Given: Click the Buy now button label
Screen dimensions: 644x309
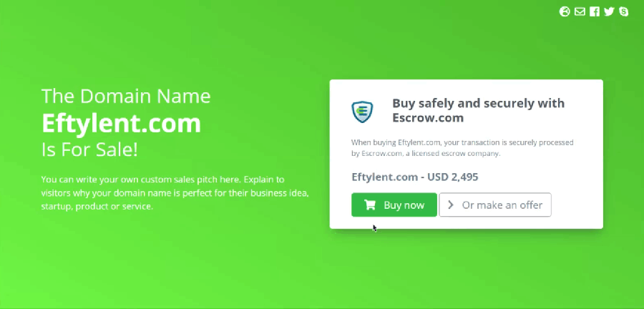Looking at the screenshot, I should click(x=404, y=205).
